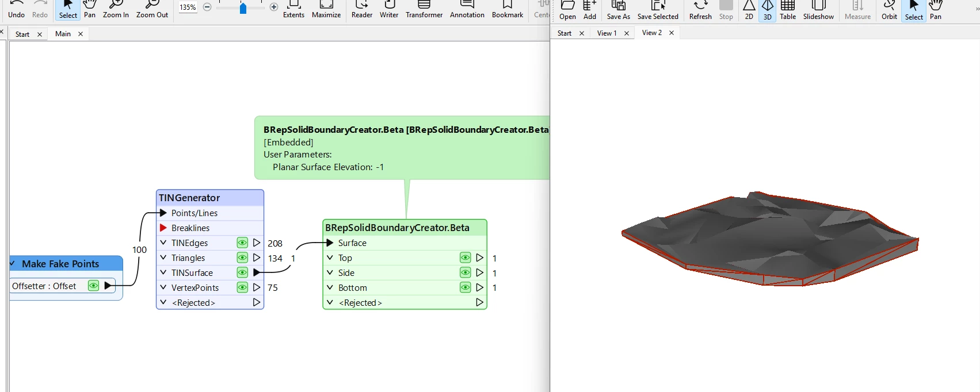Screen dimensions: 980x392
Task: Activate the inspector Select tool
Action: pyautogui.click(x=914, y=10)
